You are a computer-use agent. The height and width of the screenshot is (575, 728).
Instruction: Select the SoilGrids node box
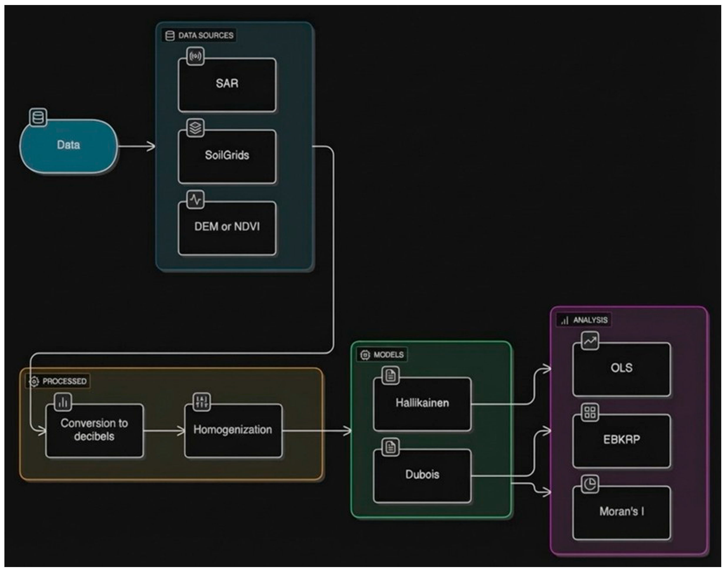(x=227, y=157)
